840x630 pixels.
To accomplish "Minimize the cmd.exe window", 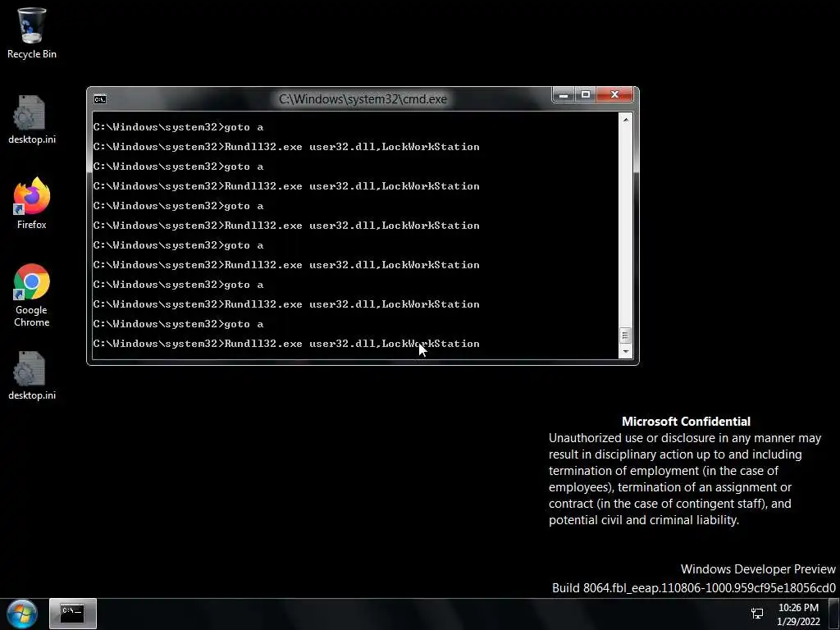I will pyautogui.click(x=563, y=95).
